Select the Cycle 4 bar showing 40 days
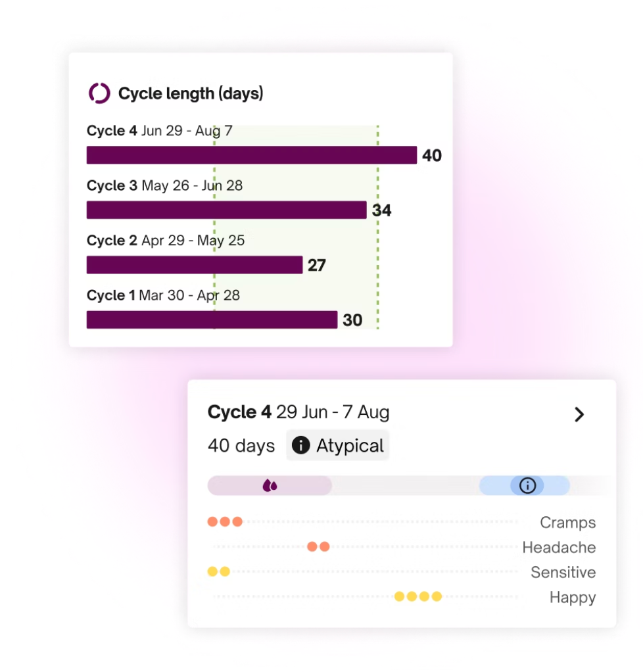This screenshot has width=643, height=672. tap(251, 155)
